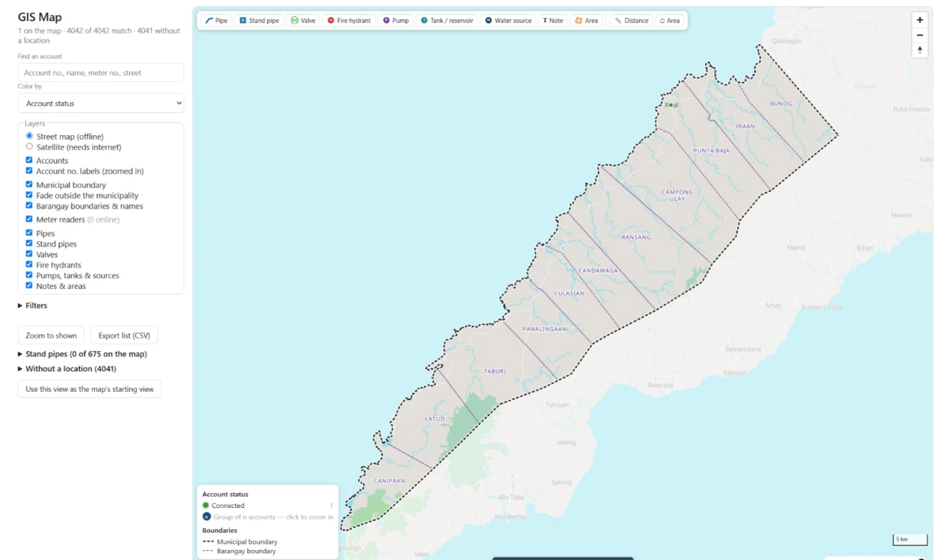Select the Note tool
945x560 pixels.
553,21
